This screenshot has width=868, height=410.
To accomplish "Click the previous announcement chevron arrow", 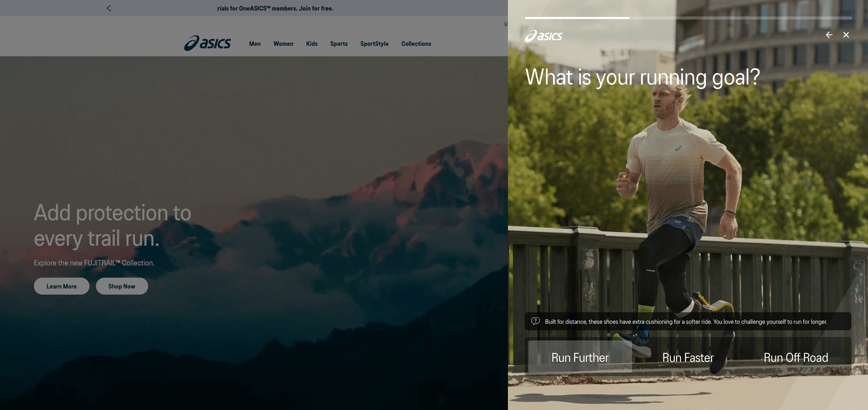I will click(x=108, y=8).
